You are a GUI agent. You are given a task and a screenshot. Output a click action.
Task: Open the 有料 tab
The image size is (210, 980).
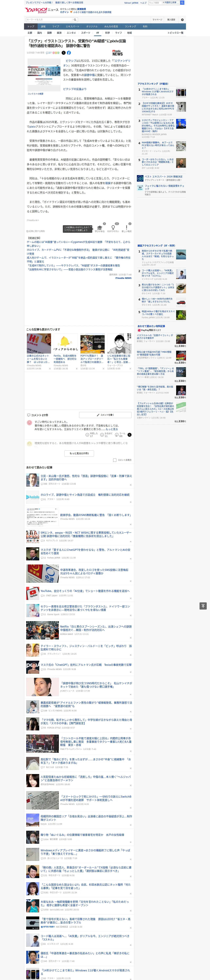(145, 27)
